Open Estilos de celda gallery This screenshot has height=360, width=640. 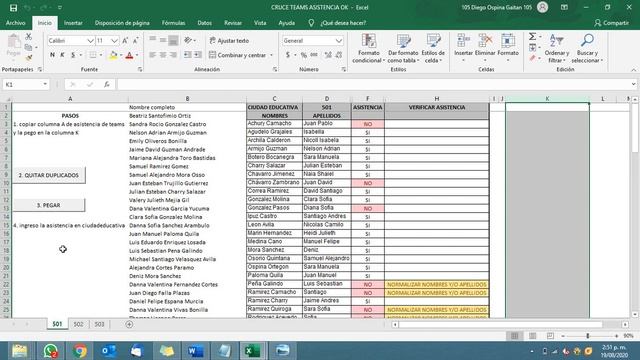point(433,48)
